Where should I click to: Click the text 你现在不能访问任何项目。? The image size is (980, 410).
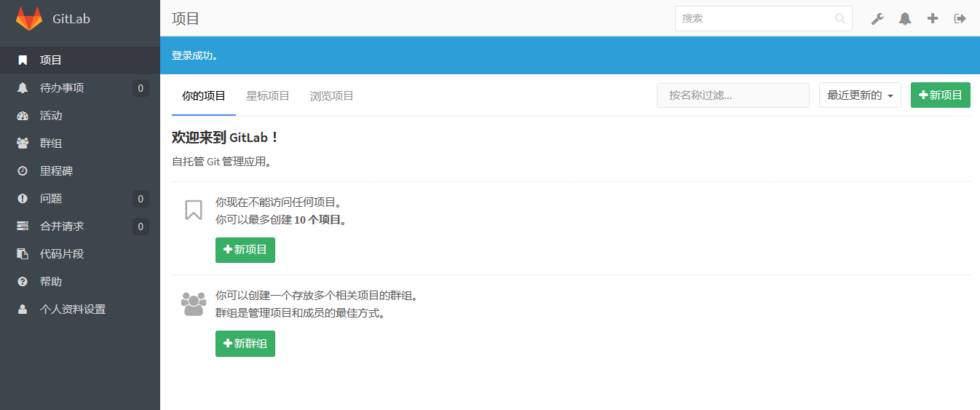coord(278,202)
